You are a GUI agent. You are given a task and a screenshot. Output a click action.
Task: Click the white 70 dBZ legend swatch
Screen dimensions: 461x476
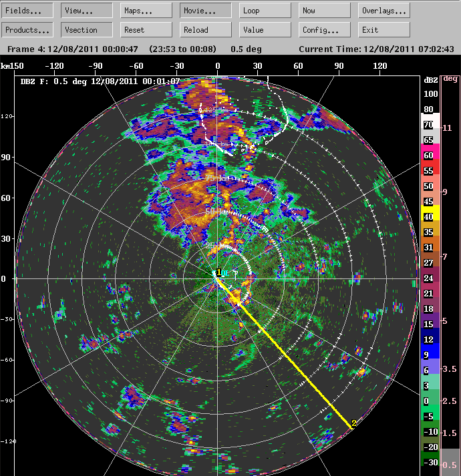[x=430, y=124]
